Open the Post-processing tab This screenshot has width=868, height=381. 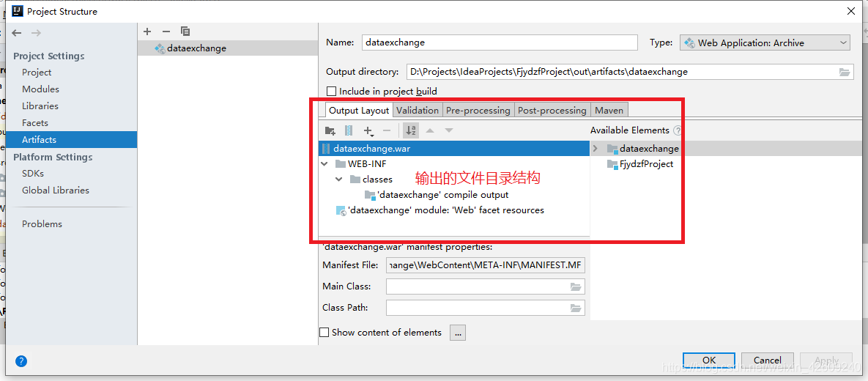click(552, 110)
